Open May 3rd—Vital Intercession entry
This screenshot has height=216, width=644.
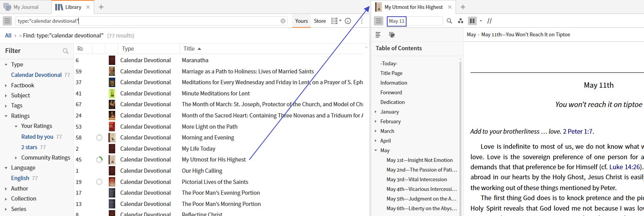417,179
